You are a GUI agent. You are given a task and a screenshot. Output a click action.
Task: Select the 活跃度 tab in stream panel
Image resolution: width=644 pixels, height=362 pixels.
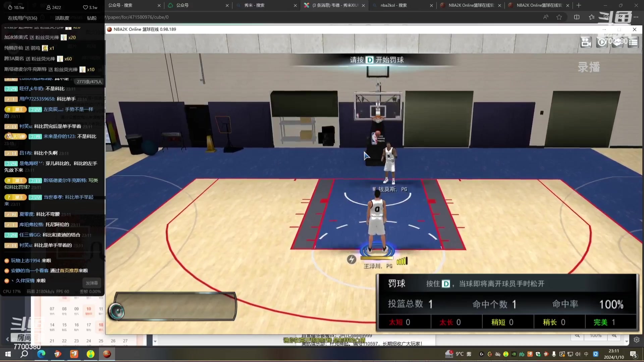tap(62, 18)
